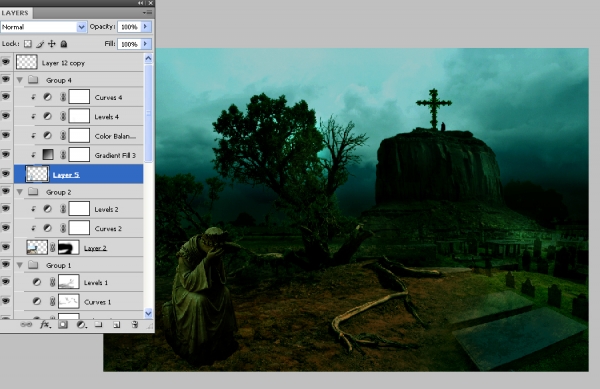Click the Group 2 folder icon

[33, 192]
